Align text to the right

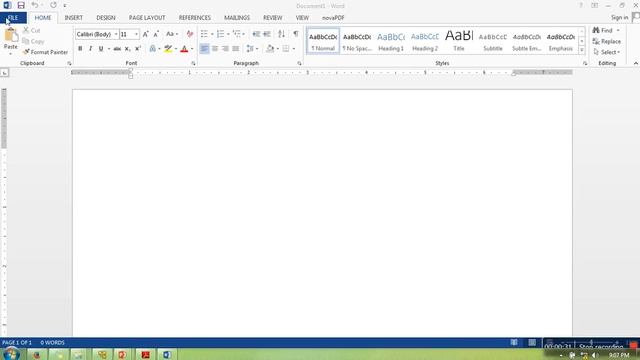[x=225, y=49]
